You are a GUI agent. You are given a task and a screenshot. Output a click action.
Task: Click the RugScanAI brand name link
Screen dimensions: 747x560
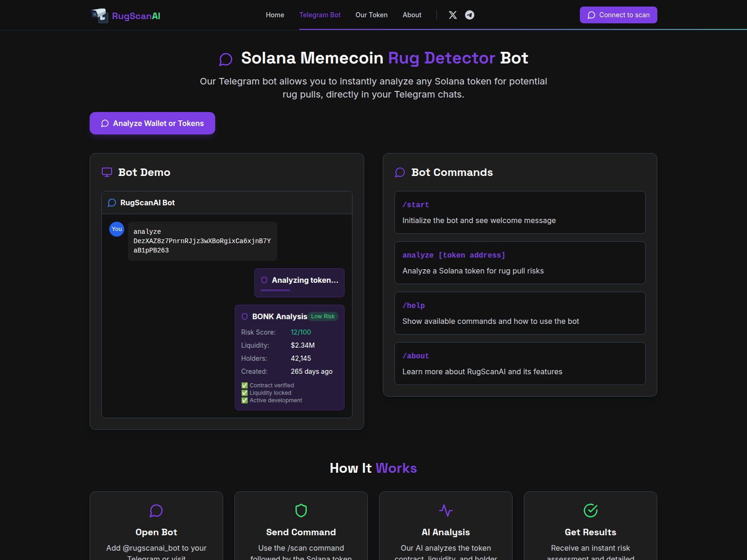pos(136,16)
